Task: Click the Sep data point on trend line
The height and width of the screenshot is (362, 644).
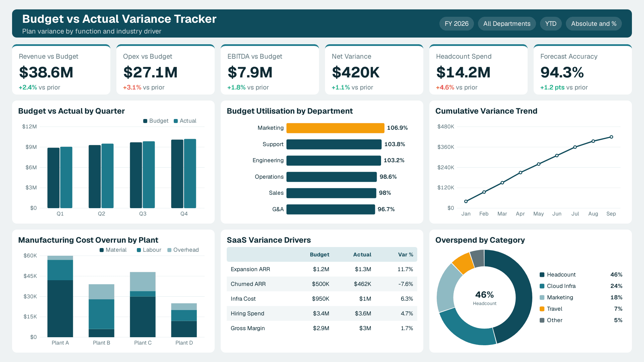Action: (x=611, y=137)
